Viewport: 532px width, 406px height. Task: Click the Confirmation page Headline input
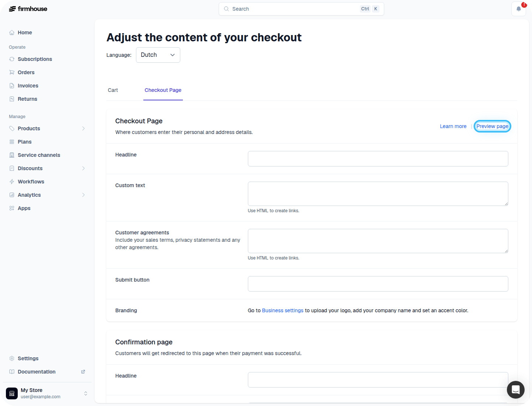[378, 380]
